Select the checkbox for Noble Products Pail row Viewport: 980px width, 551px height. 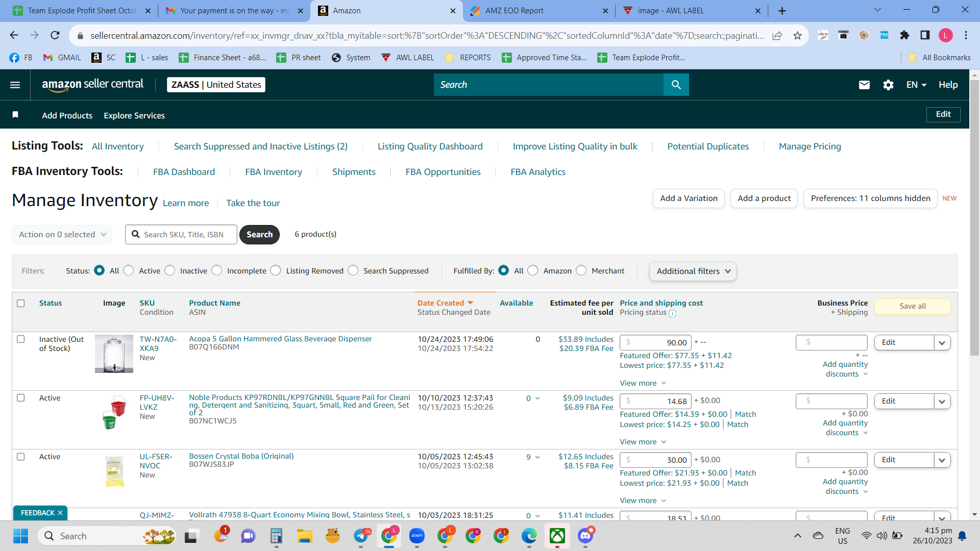click(21, 397)
